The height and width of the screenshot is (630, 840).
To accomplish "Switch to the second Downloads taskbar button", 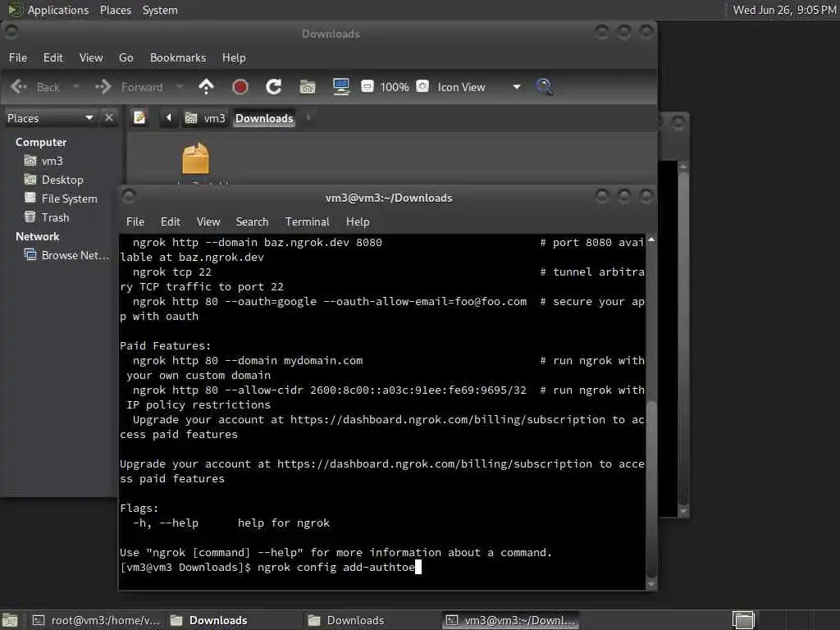I will tap(372, 620).
